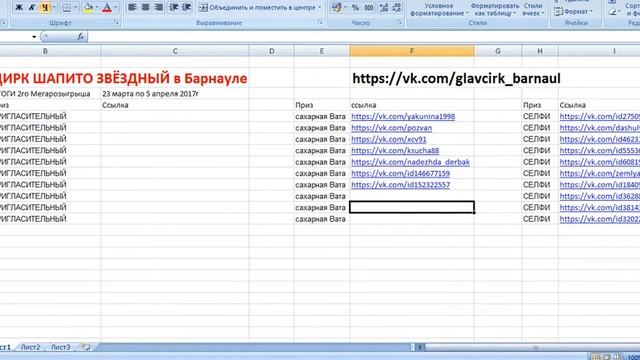640x360 pixels.
Task: Switch to Лист3 sheet tab
Action: (60, 347)
